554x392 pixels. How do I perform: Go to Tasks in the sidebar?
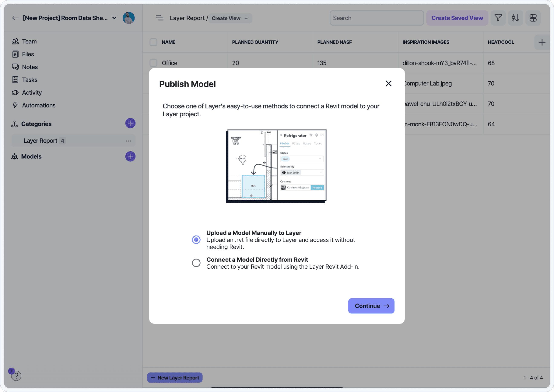tap(30, 80)
